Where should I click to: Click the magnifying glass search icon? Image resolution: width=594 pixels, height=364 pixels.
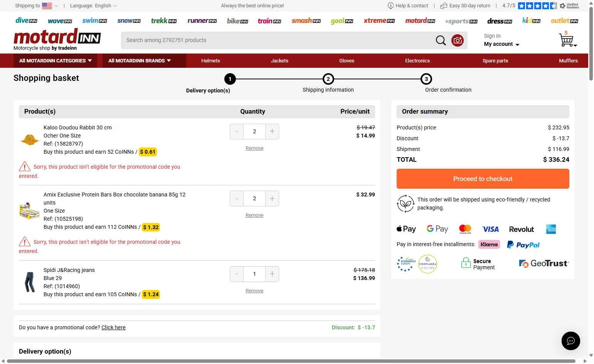click(x=441, y=40)
